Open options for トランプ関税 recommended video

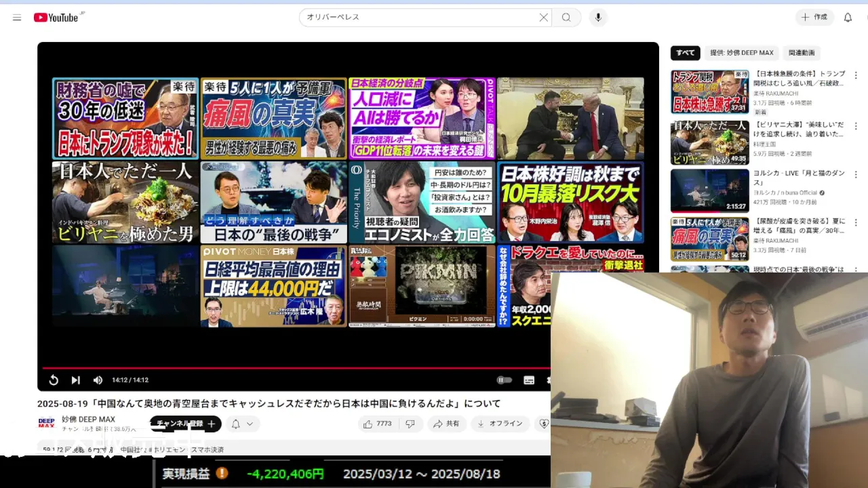coord(856,74)
